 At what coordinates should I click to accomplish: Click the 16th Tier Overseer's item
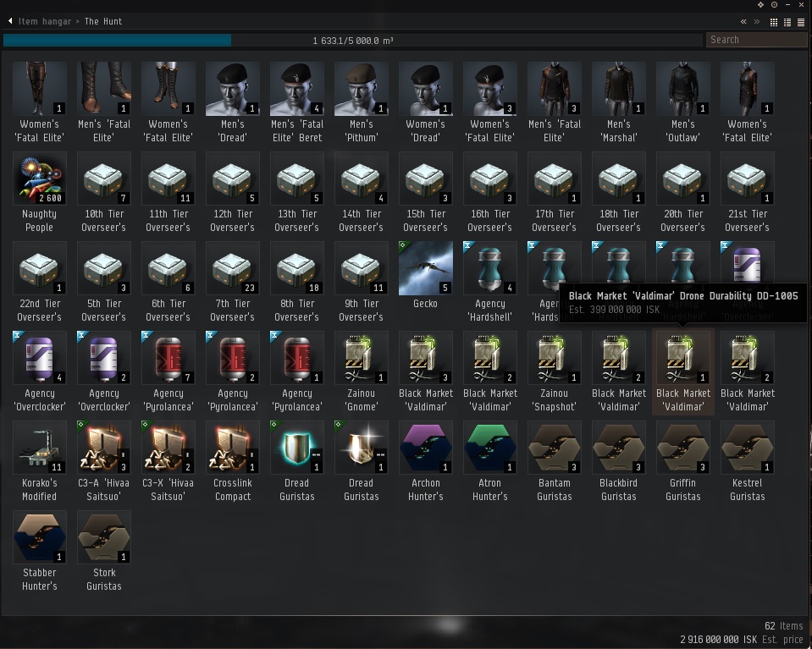click(490, 193)
